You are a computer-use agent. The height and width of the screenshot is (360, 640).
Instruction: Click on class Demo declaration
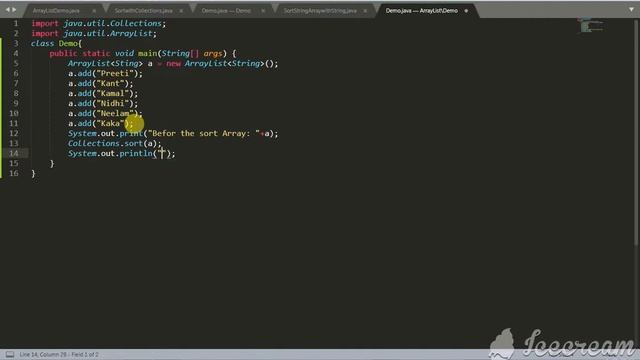(56, 43)
